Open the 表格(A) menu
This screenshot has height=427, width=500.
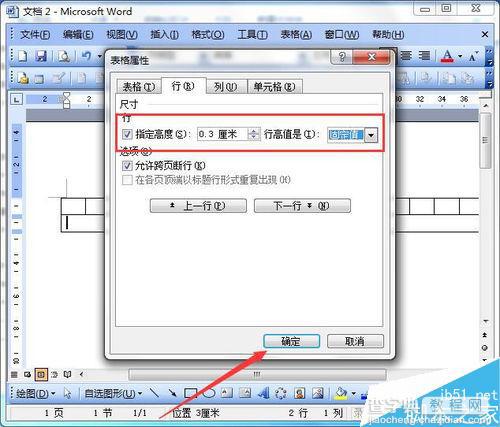[x=296, y=34]
